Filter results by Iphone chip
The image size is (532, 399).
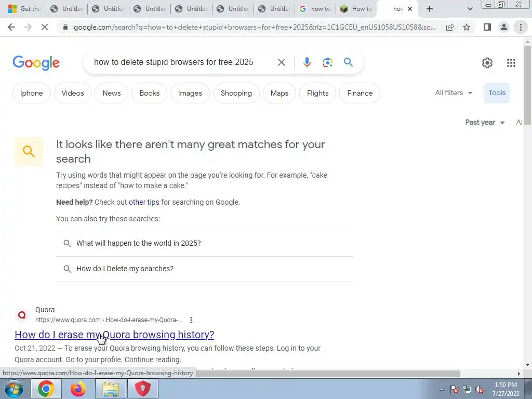pyautogui.click(x=32, y=93)
